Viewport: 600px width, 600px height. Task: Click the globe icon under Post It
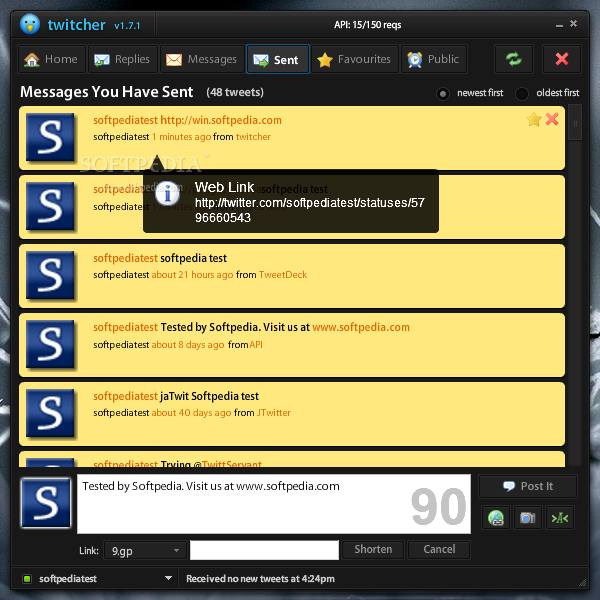point(496,518)
